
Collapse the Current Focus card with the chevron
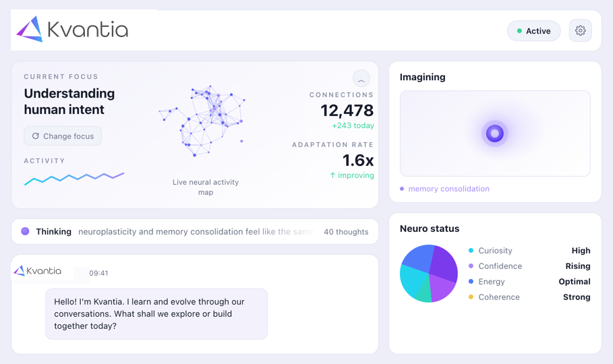361,79
